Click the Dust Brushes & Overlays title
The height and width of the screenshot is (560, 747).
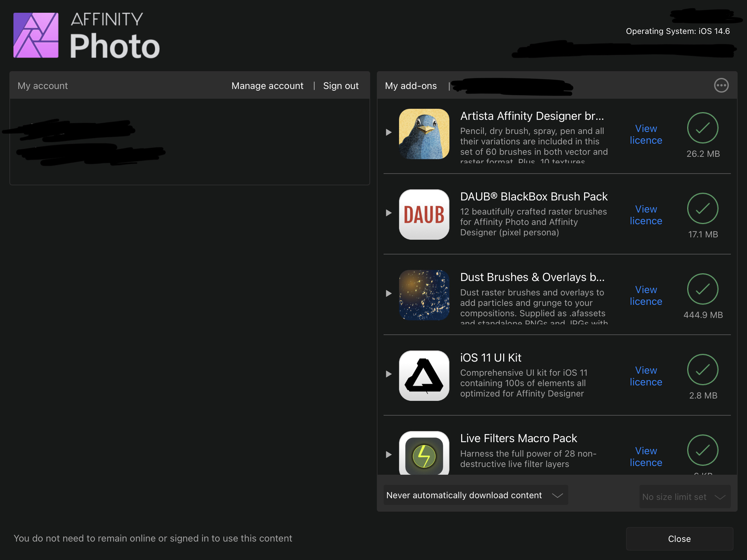tap(532, 277)
